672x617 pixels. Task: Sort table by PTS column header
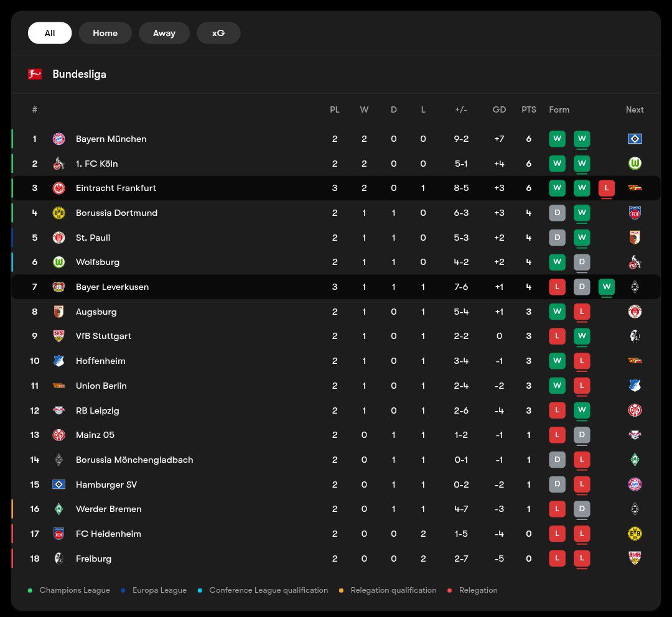(528, 109)
